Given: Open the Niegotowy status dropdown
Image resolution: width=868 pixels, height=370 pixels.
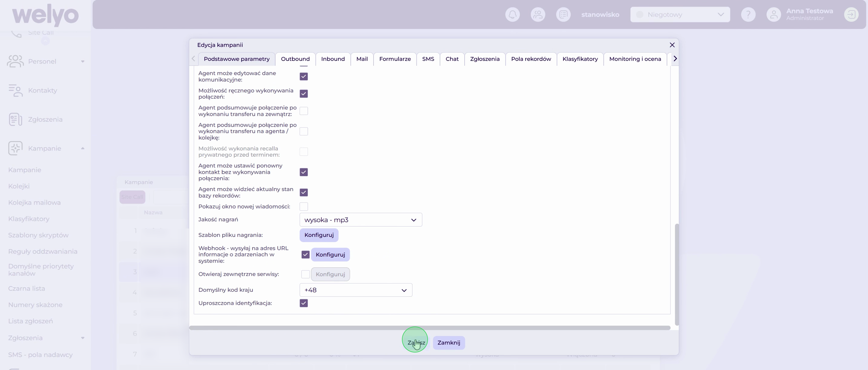Looking at the screenshot, I should click(x=680, y=15).
